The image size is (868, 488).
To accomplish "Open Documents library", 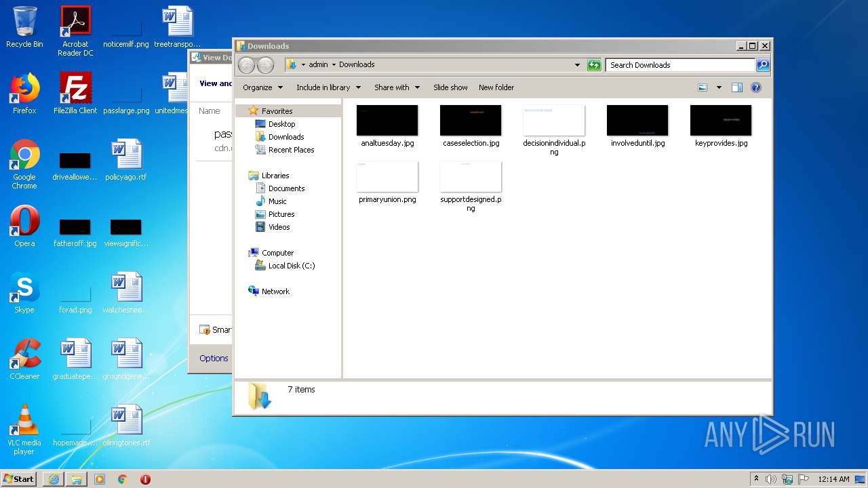I will click(280, 188).
